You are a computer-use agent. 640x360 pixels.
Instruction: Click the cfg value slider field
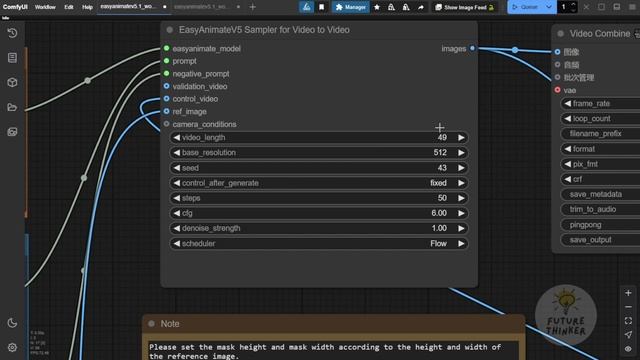[x=319, y=213]
